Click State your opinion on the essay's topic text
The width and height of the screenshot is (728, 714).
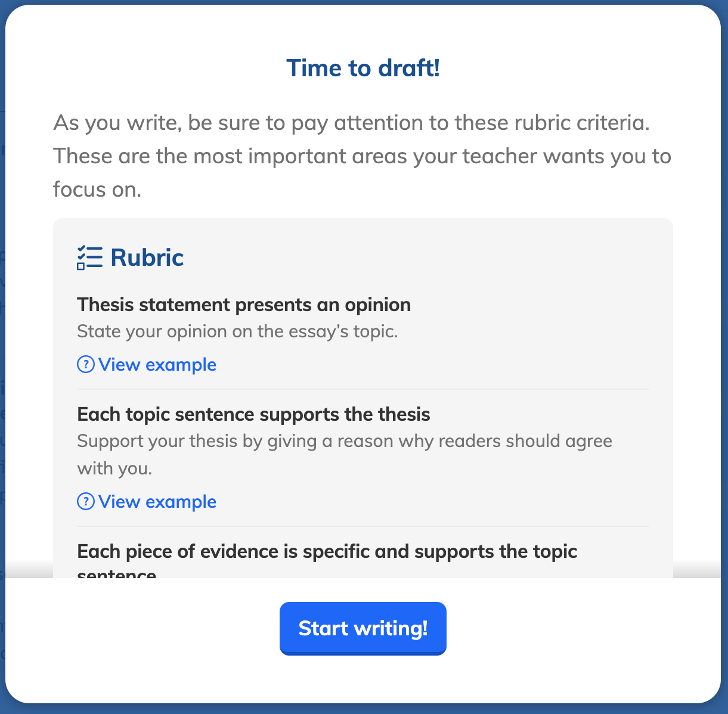(237, 331)
